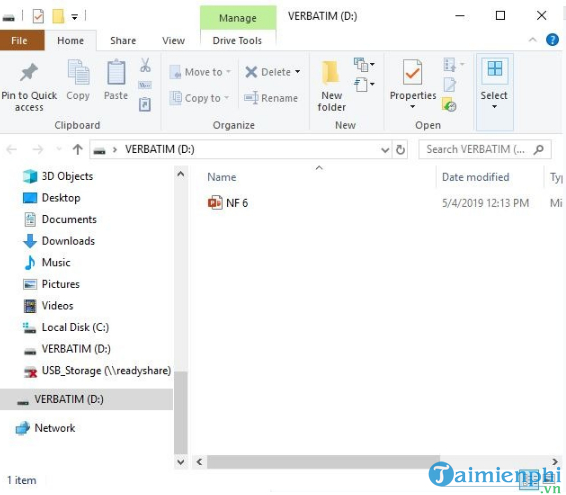Screen dimensions: 566x495
Task: Expand the Move to dropdown
Action: pyautogui.click(x=229, y=72)
